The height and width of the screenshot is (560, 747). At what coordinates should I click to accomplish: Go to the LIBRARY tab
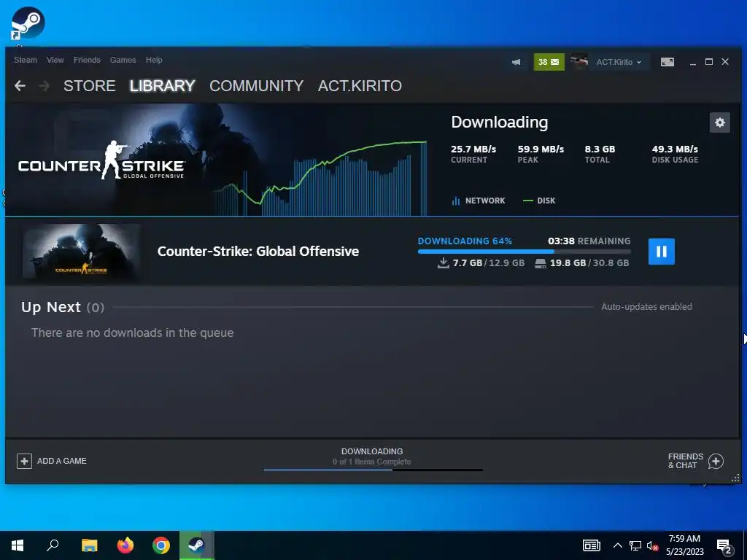coord(163,86)
